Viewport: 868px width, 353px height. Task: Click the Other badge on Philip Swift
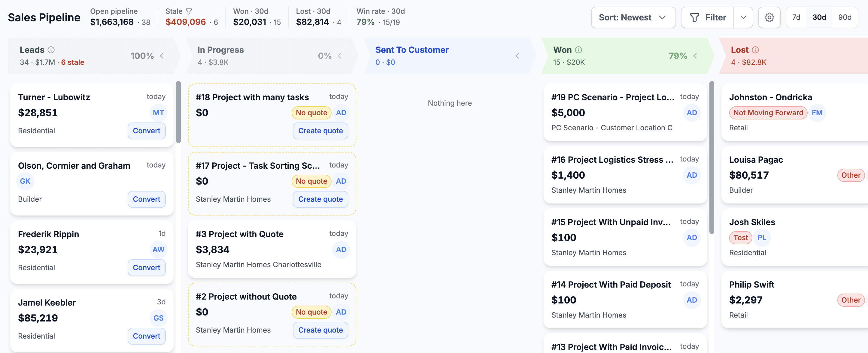851,300
